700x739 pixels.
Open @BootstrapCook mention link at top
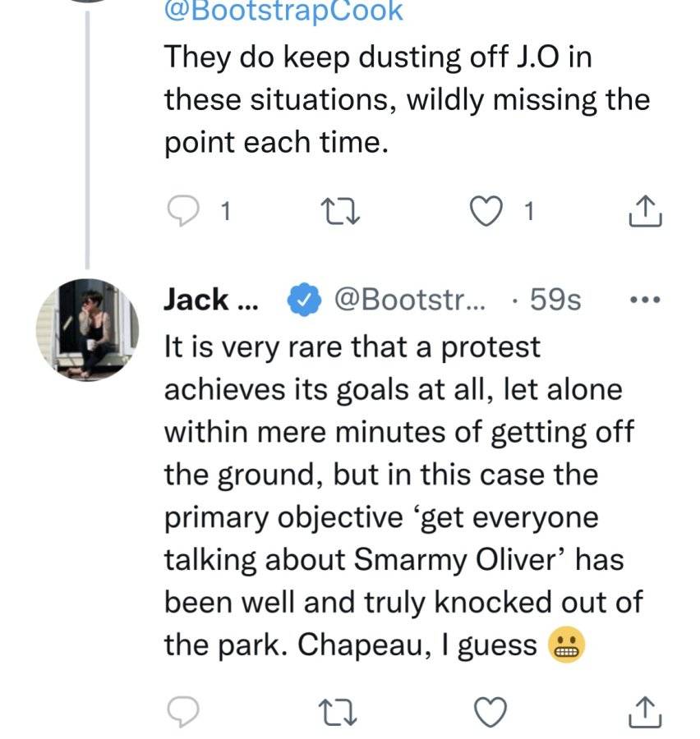283,11
